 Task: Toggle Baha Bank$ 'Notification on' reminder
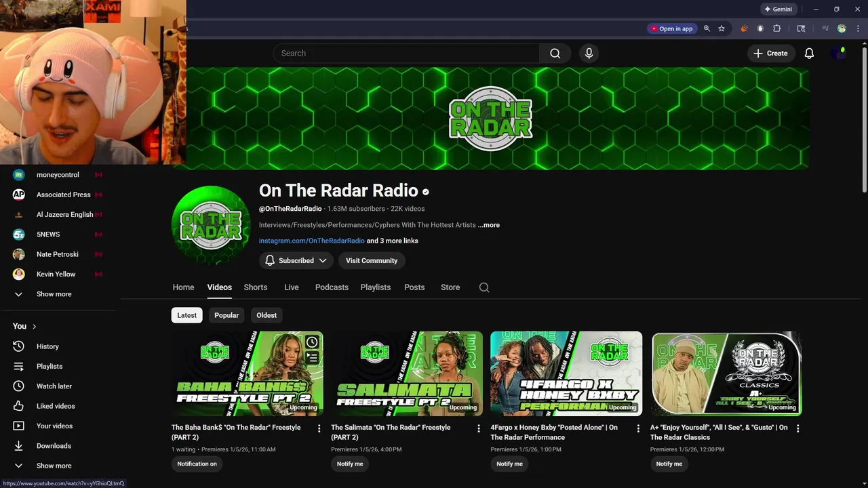(197, 464)
